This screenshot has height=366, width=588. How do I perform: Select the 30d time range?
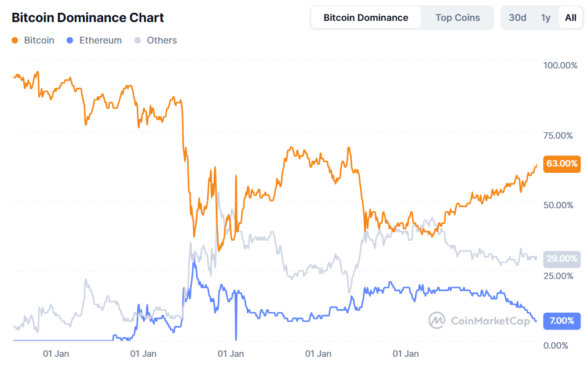pyautogui.click(x=517, y=17)
